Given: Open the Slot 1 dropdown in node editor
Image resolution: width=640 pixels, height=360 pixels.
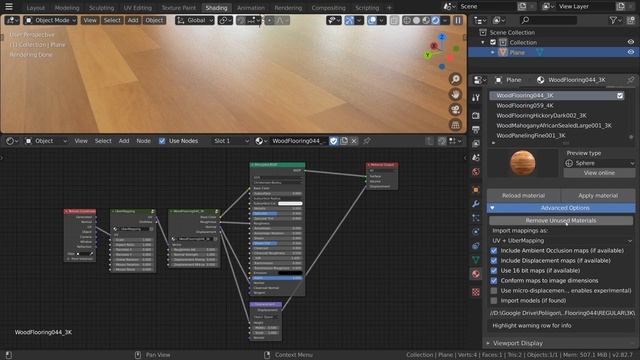Looking at the screenshot, I should pyautogui.click(x=231, y=141).
